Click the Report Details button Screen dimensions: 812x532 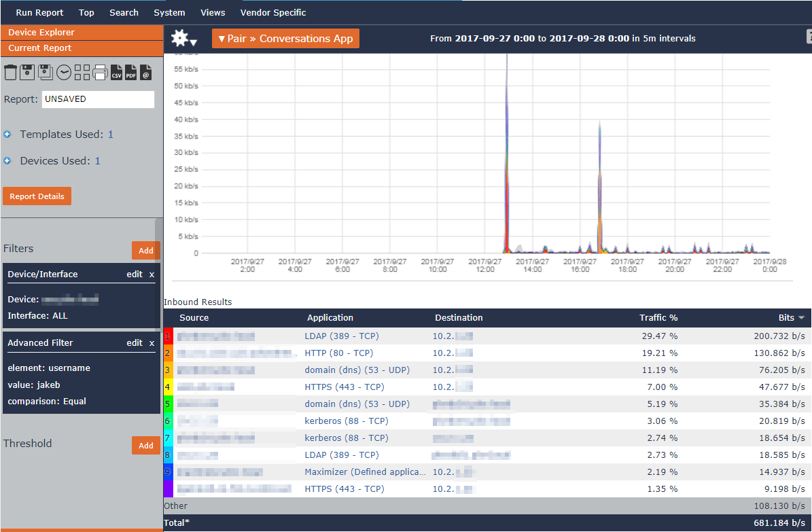point(37,196)
